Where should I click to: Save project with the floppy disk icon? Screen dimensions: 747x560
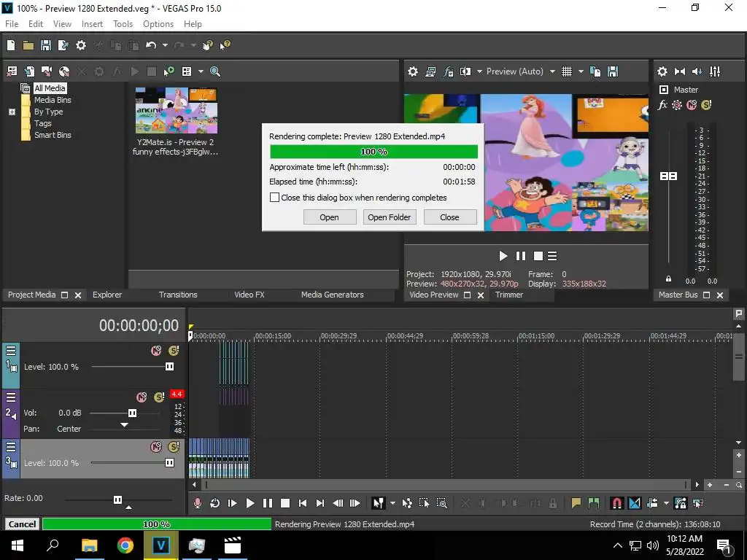[x=46, y=45]
